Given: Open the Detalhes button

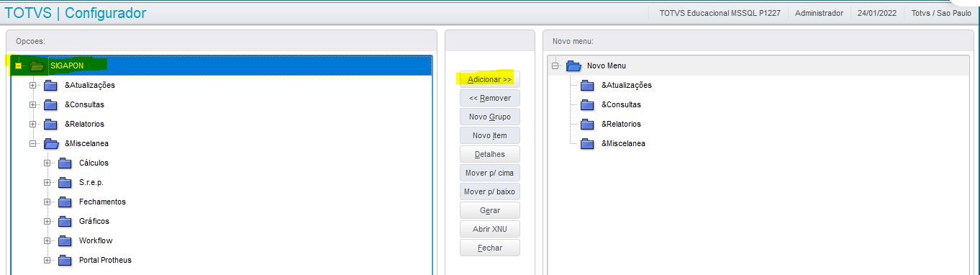Looking at the screenshot, I should 490,154.
